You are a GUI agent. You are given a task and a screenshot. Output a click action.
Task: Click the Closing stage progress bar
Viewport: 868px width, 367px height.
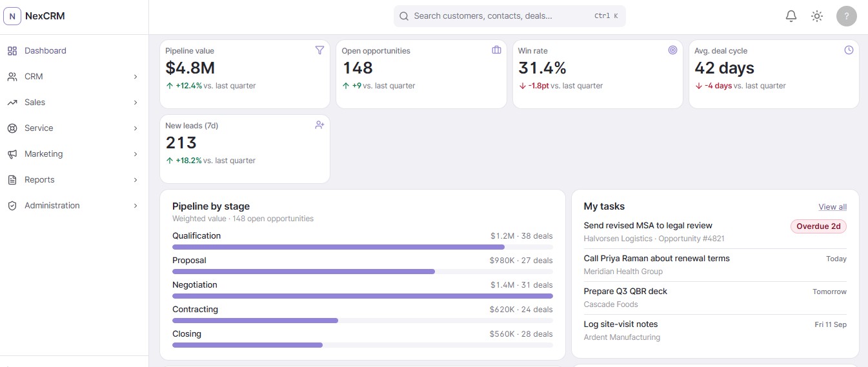[x=363, y=345]
